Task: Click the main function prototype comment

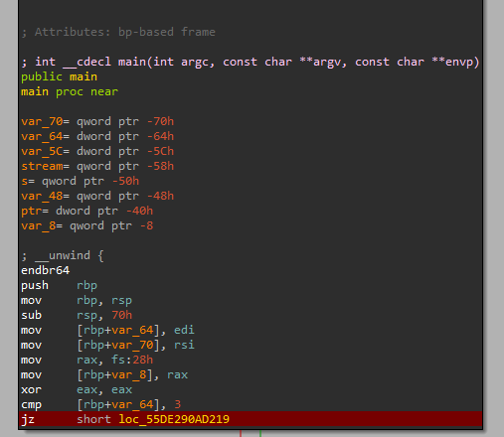Action: point(251,62)
